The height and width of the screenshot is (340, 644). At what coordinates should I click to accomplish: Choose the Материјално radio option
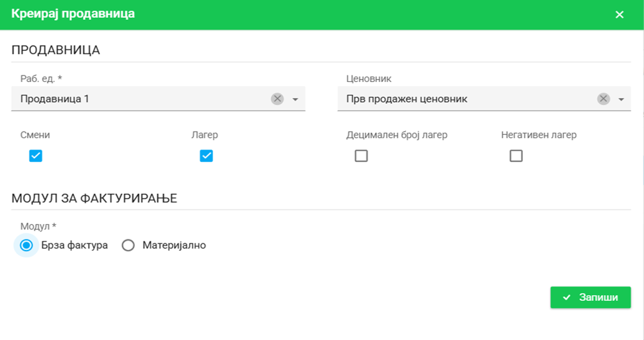pyautogui.click(x=129, y=245)
